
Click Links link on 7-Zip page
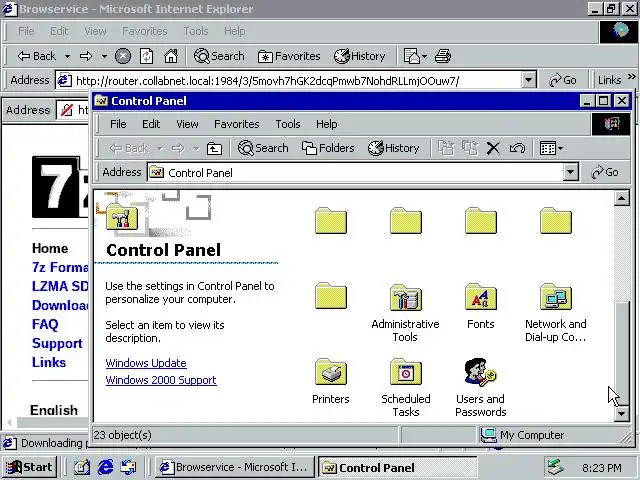(x=49, y=362)
